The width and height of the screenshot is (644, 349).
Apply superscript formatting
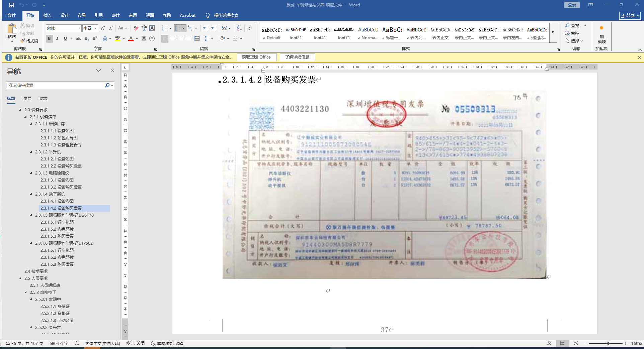[x=95, y=38]
